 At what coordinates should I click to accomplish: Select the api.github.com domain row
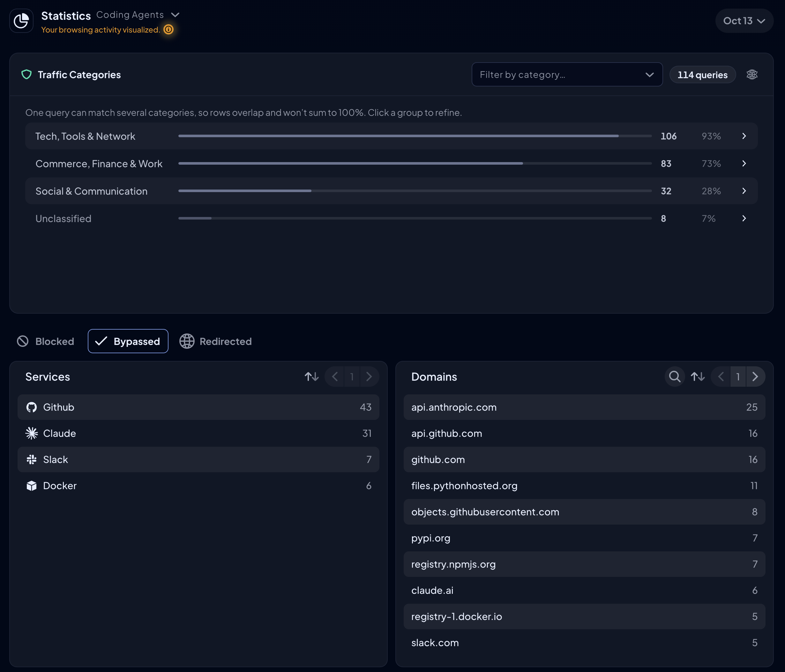[x=584, y=433]
